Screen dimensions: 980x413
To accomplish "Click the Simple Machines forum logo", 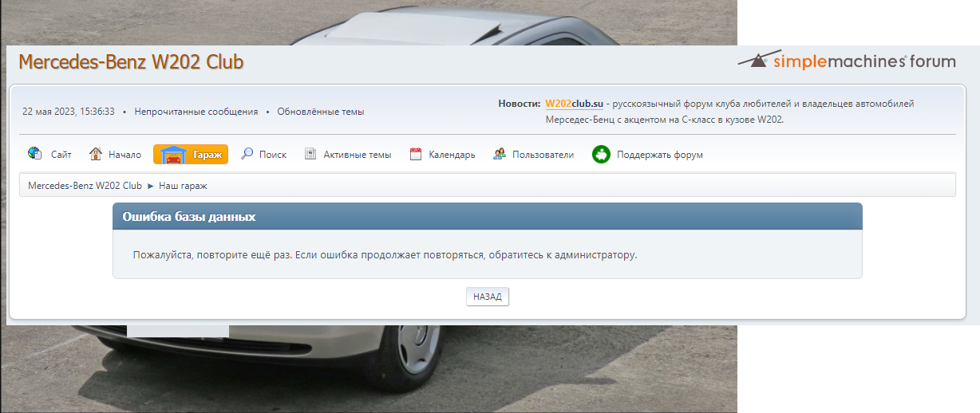I will click(x=847, y=61).
